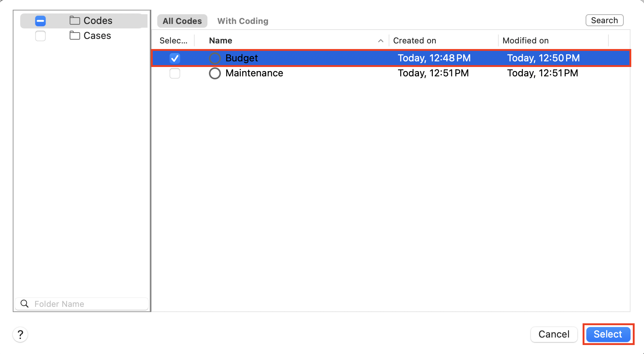Image resolution: width=644 pixels, height=354 pixels.
Task: Select the Budget code name
Action: click(x=241, y=58)
